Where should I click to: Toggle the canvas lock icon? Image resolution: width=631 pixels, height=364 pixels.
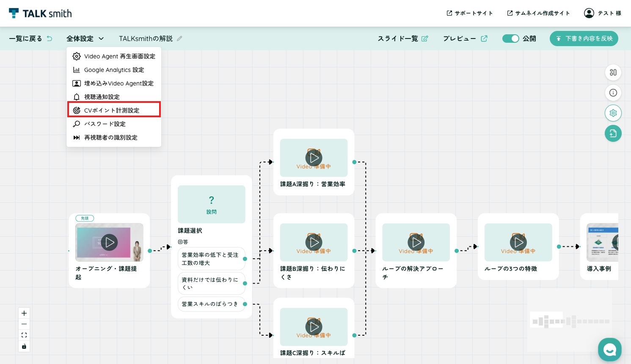(x=24, y=347)
